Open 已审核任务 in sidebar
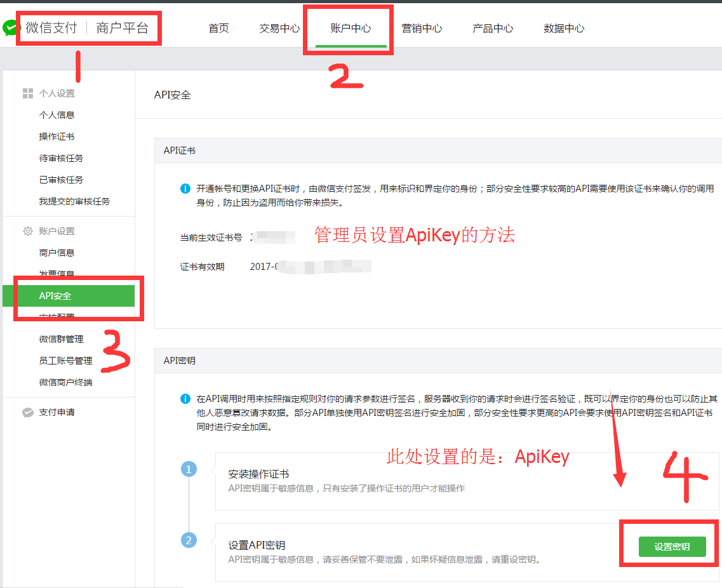Image resolution: width=722 pixels, height=588 pixels. (61, 180)
